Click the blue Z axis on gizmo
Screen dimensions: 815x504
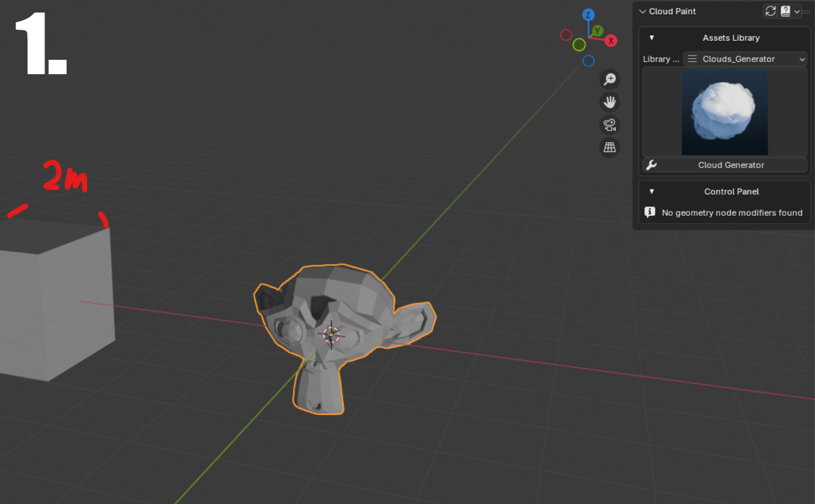click(x=589, y=15)
